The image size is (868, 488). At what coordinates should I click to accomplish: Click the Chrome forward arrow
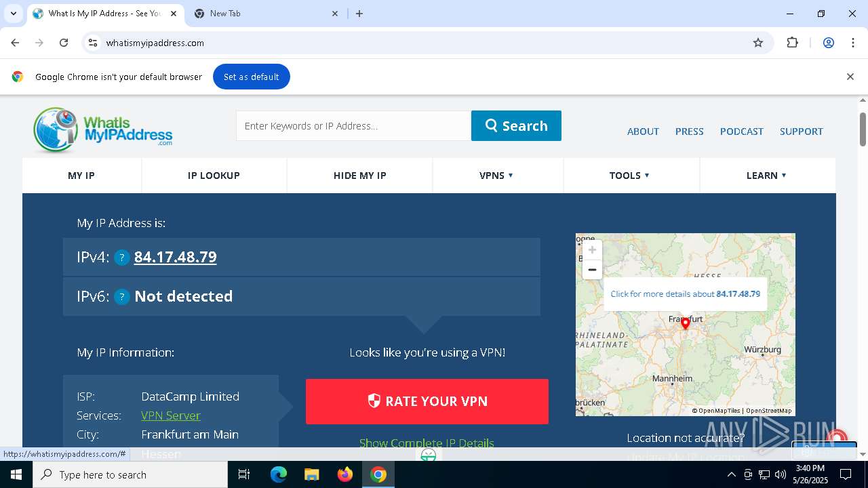coord(39,43)
